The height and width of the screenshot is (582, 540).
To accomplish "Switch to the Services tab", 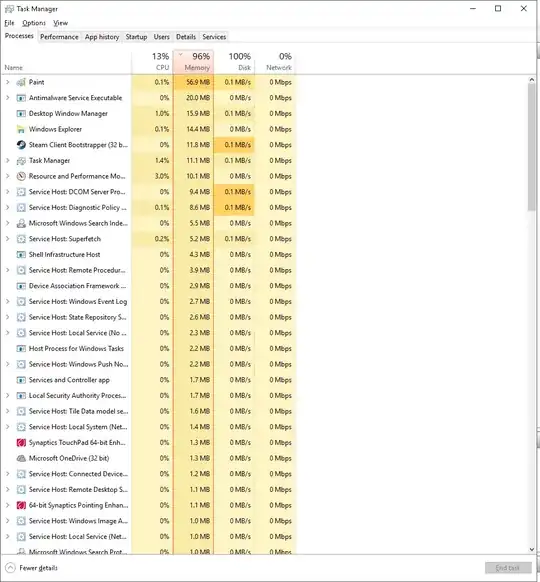I will [214, 37].
